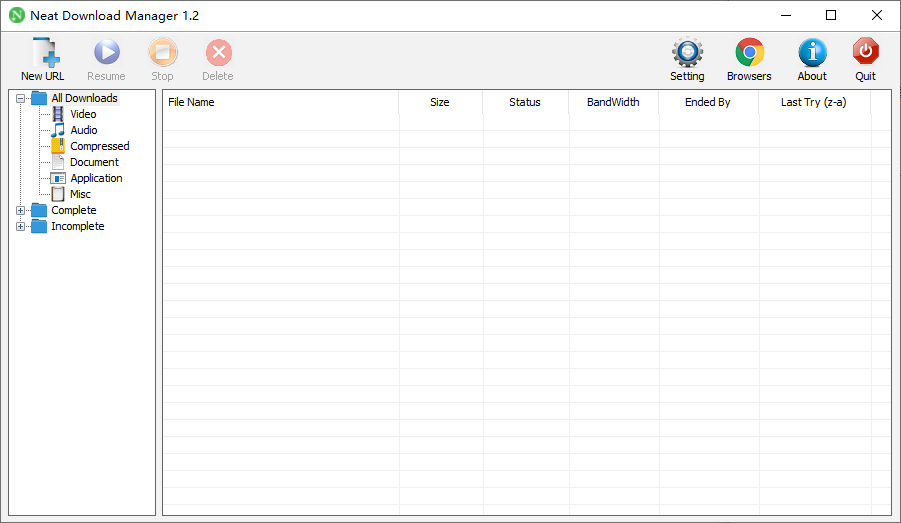901x523 pixels.
Task: Click the Audio music note icon
Action: (58, 130)
